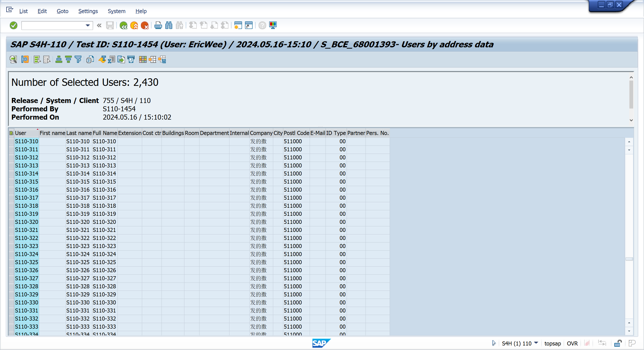Open the command field history dropdown
644x350 pixels.
point(88,25)
